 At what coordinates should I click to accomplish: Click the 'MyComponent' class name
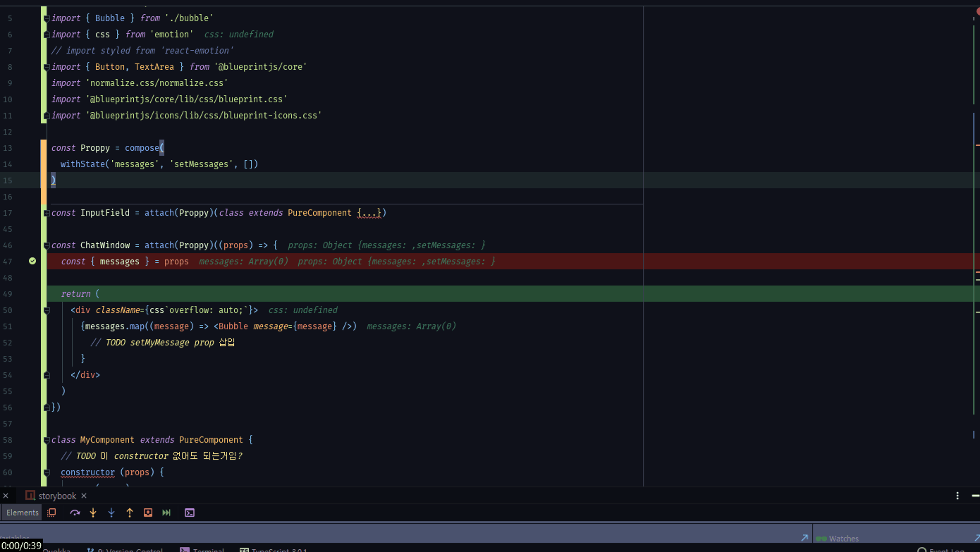(107, 440)
